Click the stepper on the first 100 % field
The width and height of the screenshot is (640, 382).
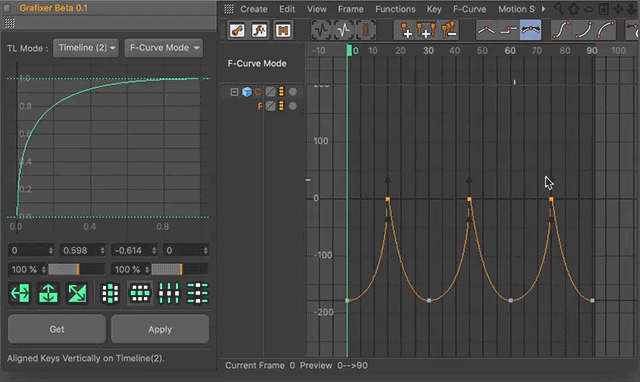[x=44, y=269]
